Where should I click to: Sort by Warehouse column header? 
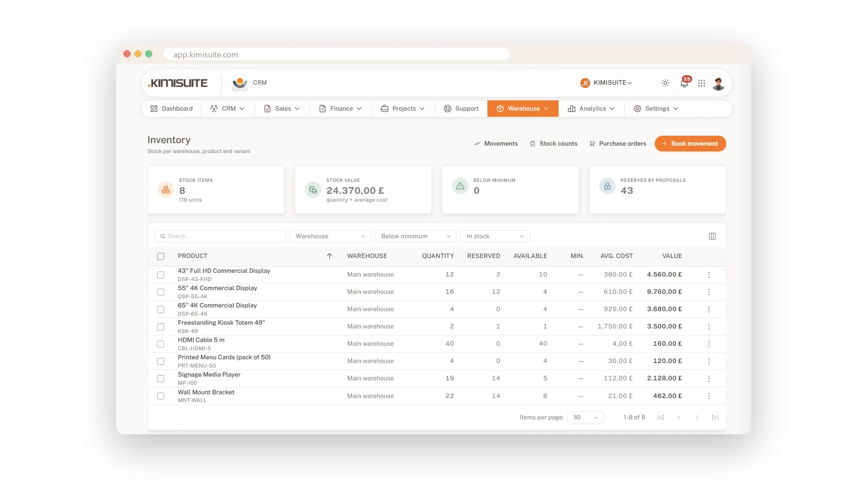pyautogui.click(x=367, y=256)
